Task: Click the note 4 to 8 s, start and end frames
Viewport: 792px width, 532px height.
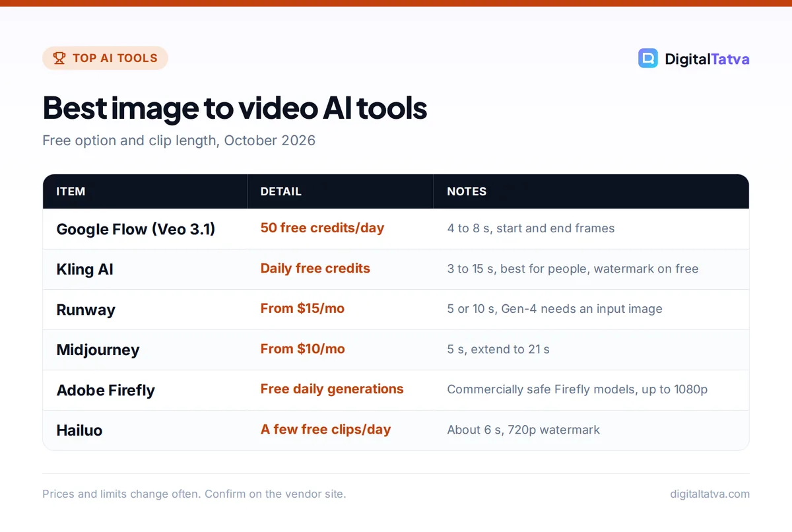Action: [x=531, y=228]
